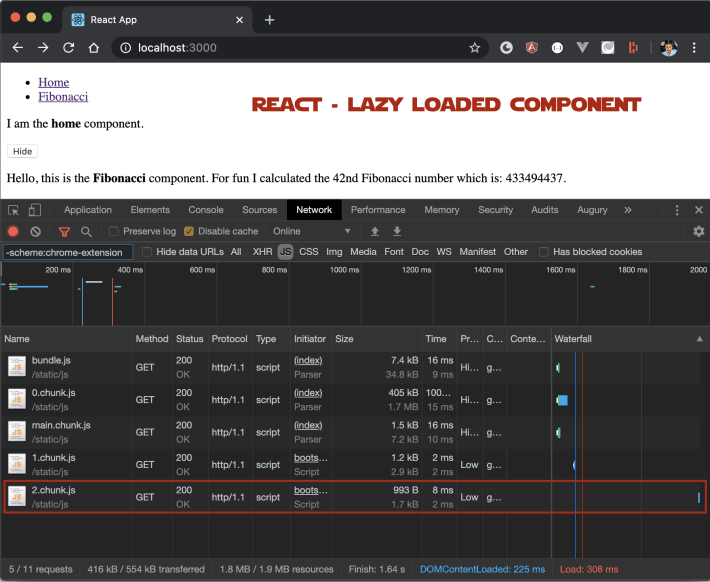Clear the network log
This screenshot has height=582, width=710.
[x=35, y=231]
